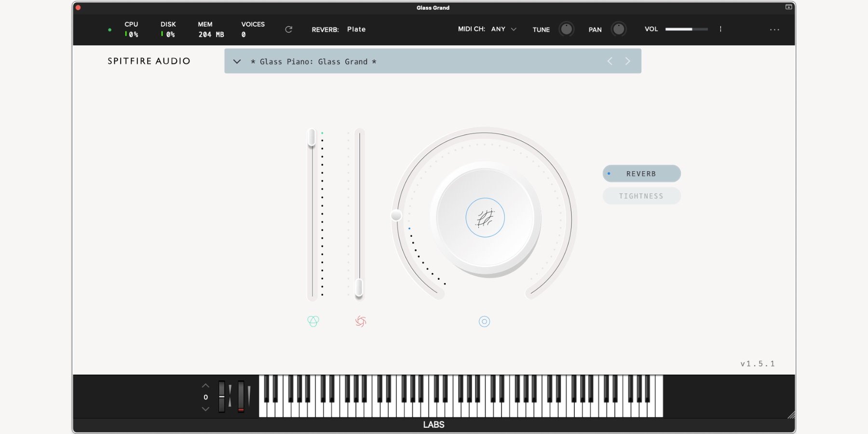Switch knob to TIGHTNESS mode
Viewport: 868px width, 434px height.
(x=641, y=196)
